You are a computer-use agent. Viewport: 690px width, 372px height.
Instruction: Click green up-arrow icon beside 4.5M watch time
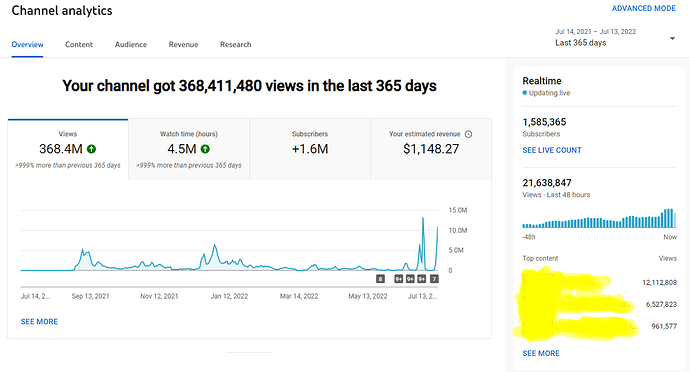click(205, 149)
